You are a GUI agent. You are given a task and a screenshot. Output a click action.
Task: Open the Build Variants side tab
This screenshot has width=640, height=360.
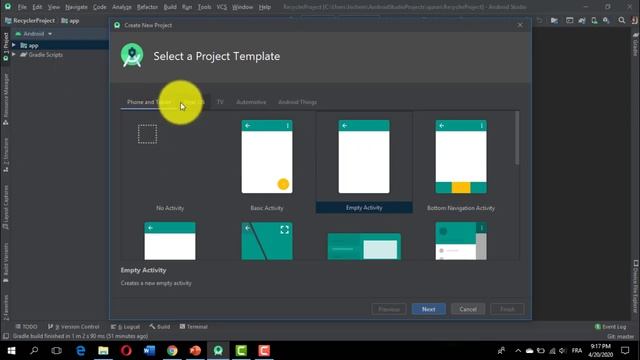point(6,262)
